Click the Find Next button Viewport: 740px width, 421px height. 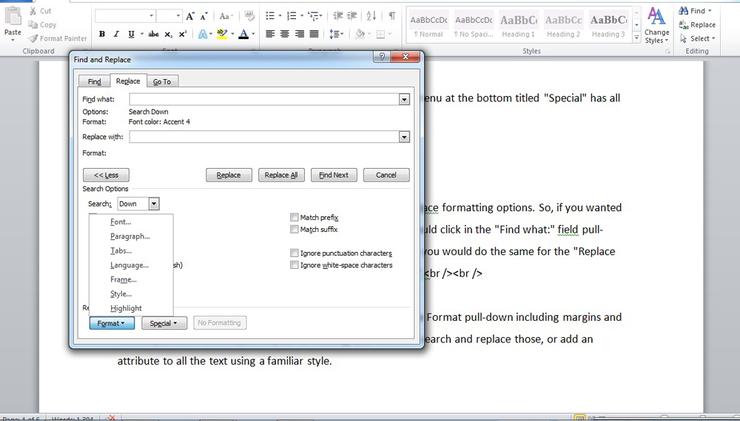333,175
